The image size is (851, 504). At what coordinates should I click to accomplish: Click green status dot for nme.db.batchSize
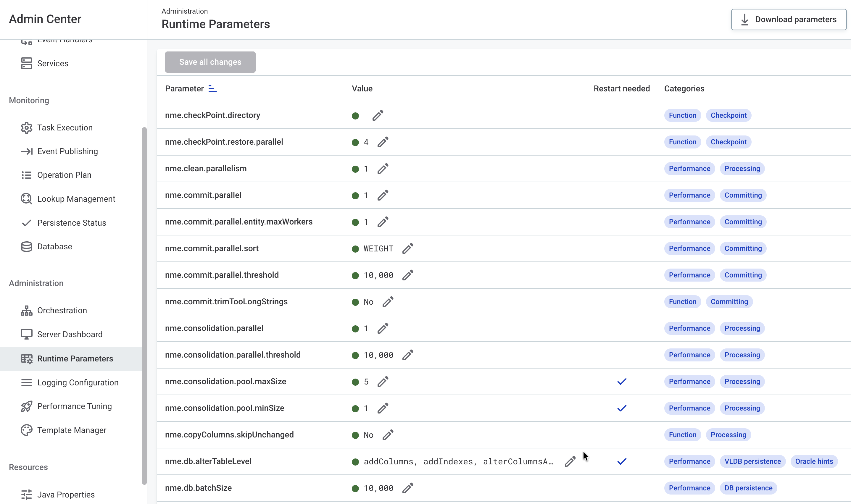pos(355,488)
